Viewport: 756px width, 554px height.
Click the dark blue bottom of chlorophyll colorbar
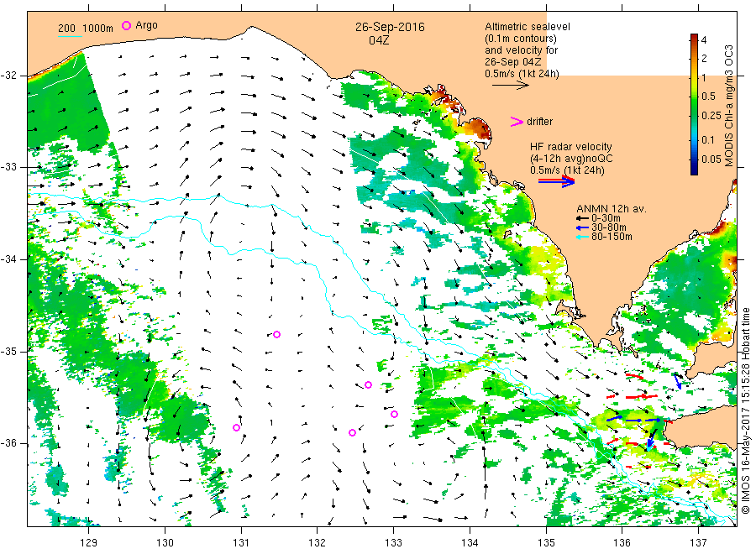(x=694, y=170)
